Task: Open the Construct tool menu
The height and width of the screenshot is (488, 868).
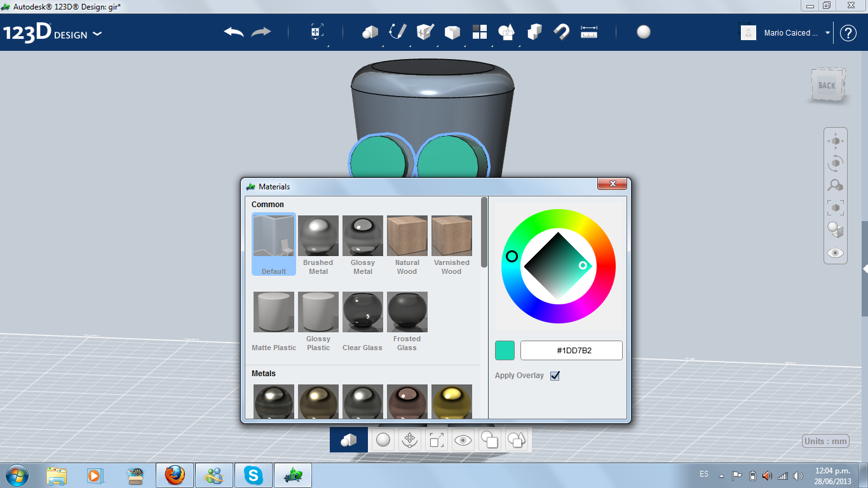Action: [425, 32]
